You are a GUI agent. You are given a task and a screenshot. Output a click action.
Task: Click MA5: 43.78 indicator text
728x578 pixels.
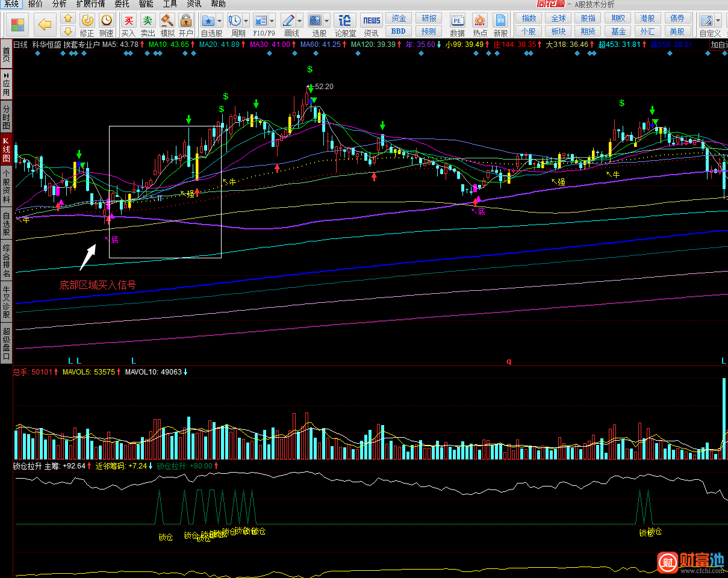(x=120, y=45)
